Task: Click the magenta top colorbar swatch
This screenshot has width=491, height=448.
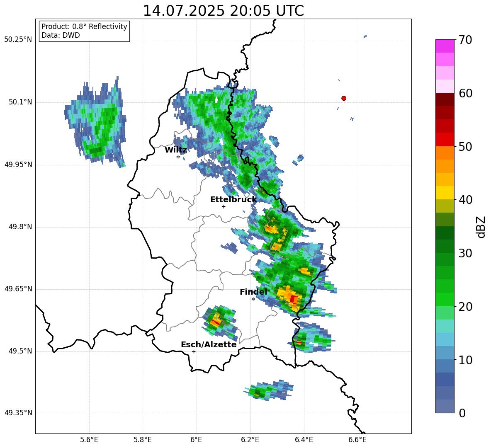Action: (445, 46)
